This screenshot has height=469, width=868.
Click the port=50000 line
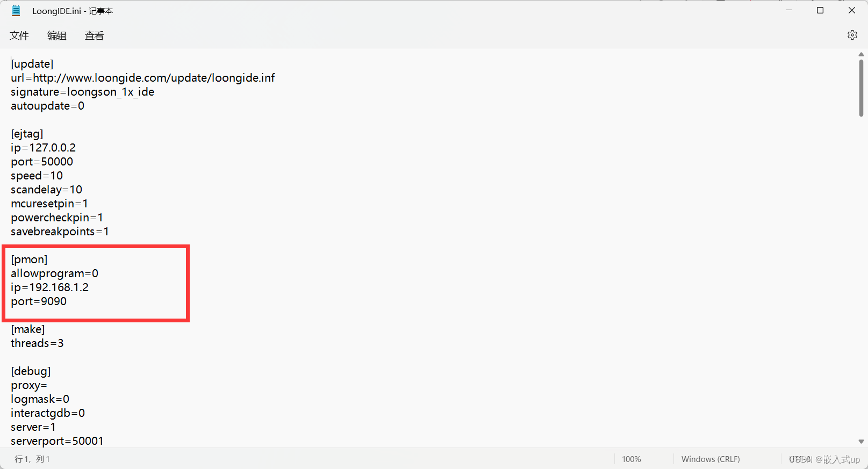coord(42,162)
